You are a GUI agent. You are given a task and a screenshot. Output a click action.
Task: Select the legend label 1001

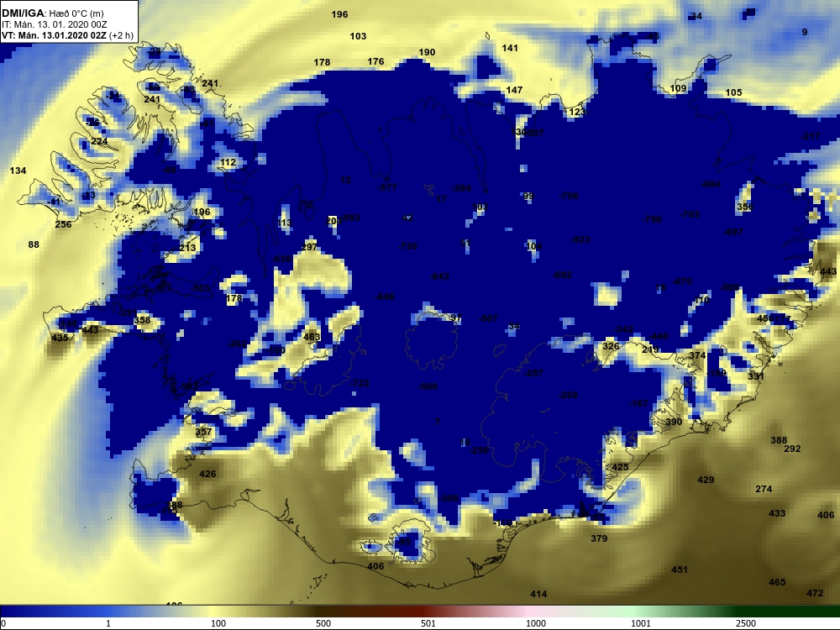coord(641,623)
